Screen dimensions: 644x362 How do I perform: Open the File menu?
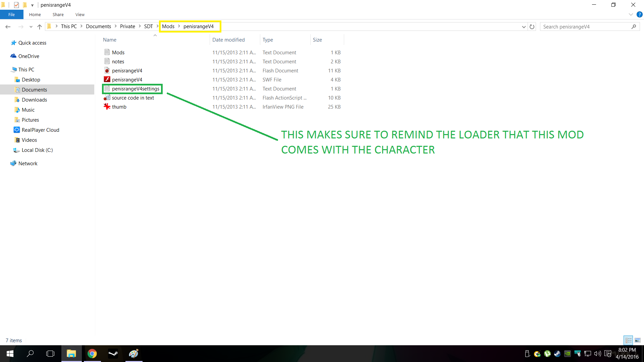pos(11,14)
